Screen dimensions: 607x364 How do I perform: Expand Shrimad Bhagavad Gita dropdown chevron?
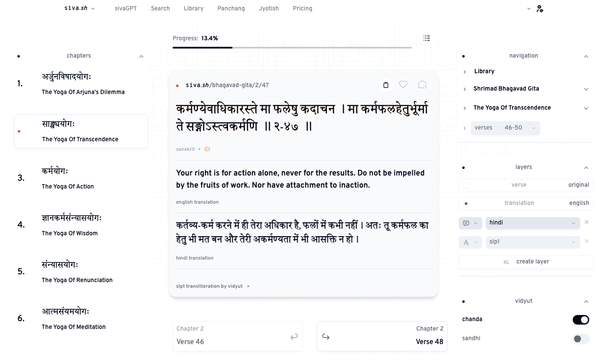pos(586,89)
